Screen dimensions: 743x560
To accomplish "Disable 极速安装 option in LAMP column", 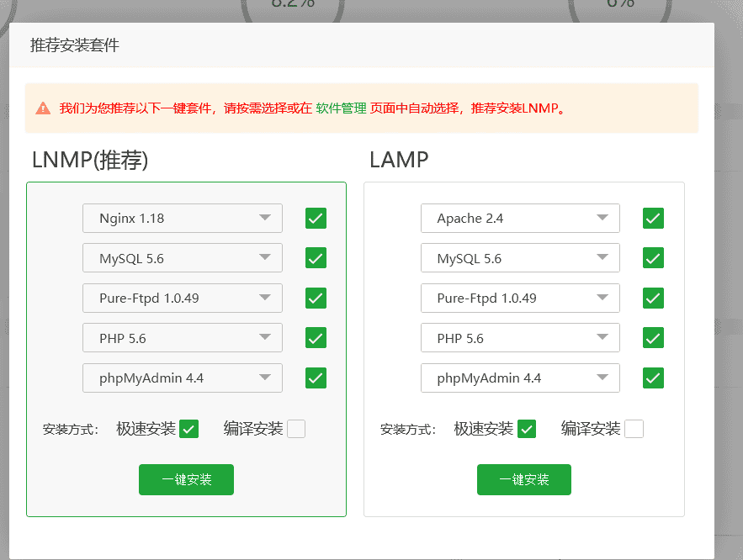I will 527,428.
